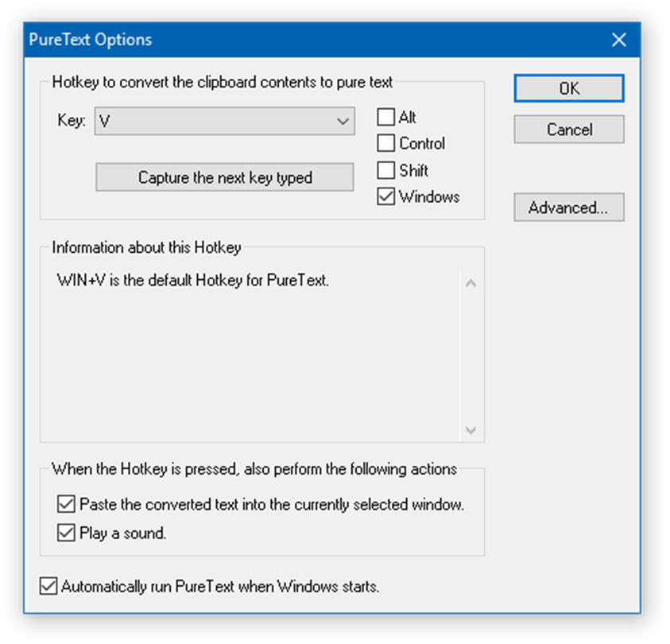
Task: Click the Hotkey information scrollbar track
Action: point(471,358)
